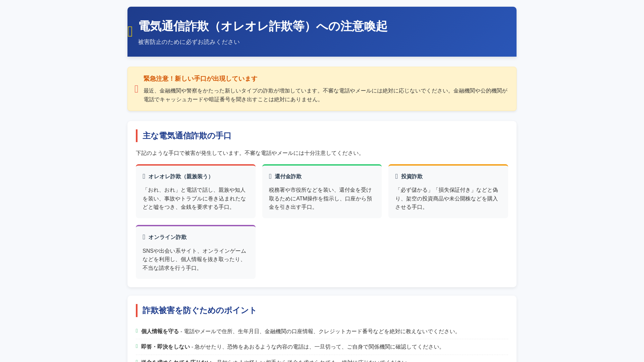Select the オンライン詐欺 card title
Screen dimensions: 644x362
(x=167, y=237)
